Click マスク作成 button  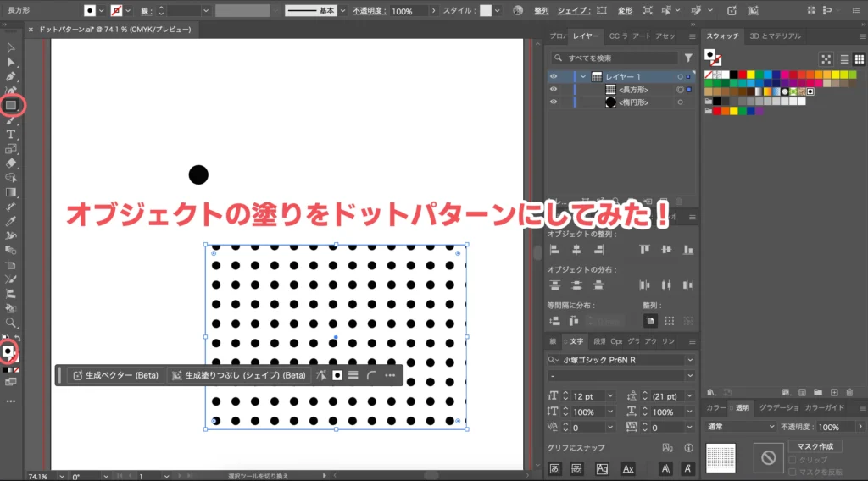point(815,446)
